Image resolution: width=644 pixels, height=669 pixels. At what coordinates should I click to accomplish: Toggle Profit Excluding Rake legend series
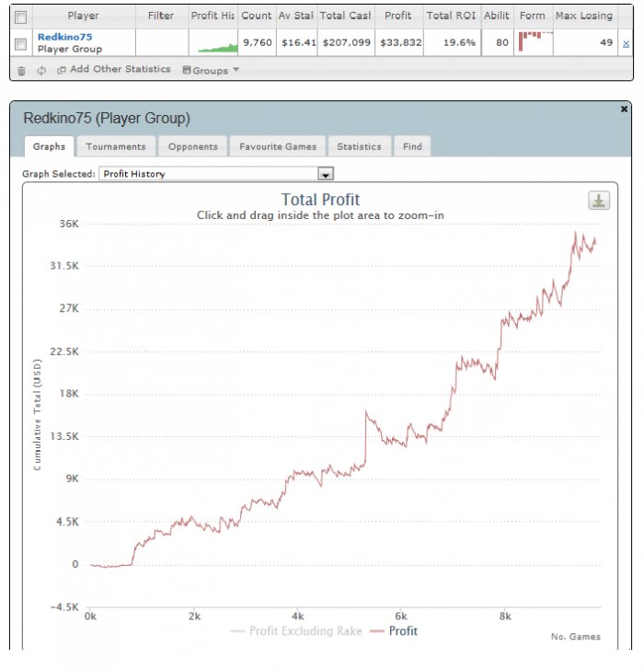296,631
